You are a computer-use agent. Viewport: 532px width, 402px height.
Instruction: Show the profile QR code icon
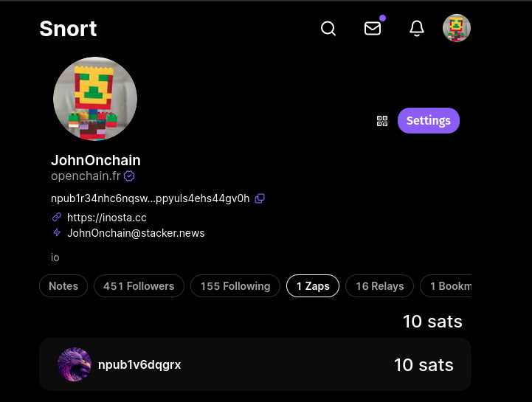click(382, 121)
